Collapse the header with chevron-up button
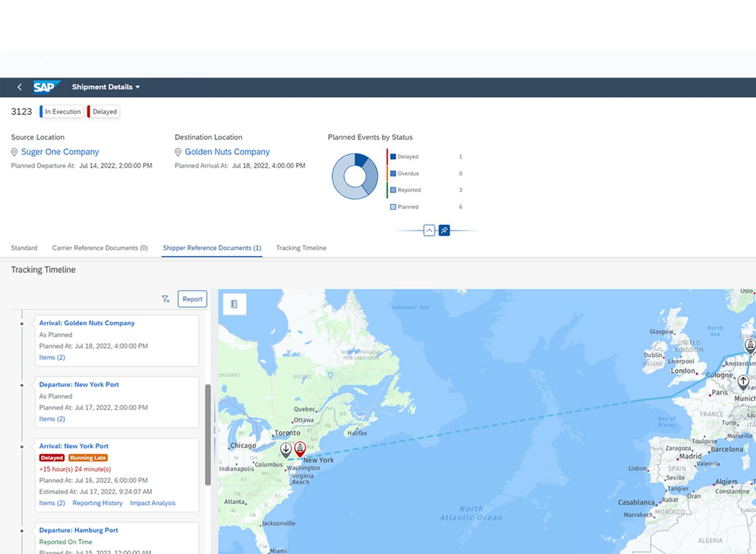This screenshot has height=554, width=756. [x=429, y=230]
